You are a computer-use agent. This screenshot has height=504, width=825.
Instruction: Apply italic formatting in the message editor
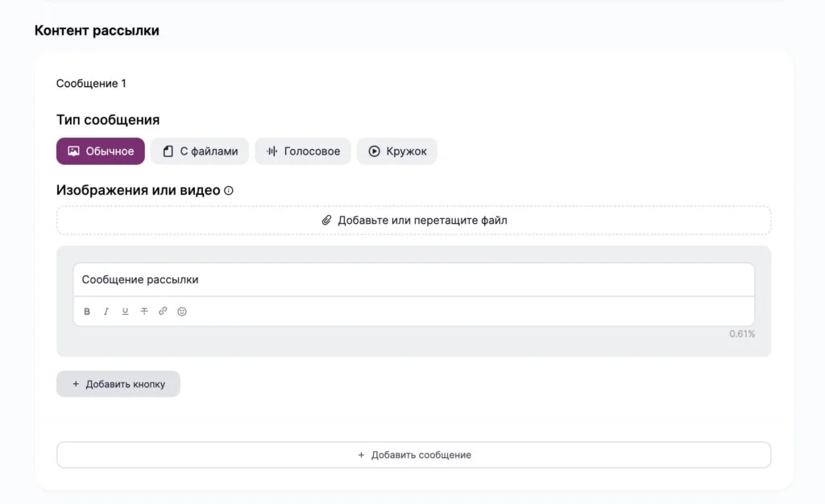[x=106, y=312]
